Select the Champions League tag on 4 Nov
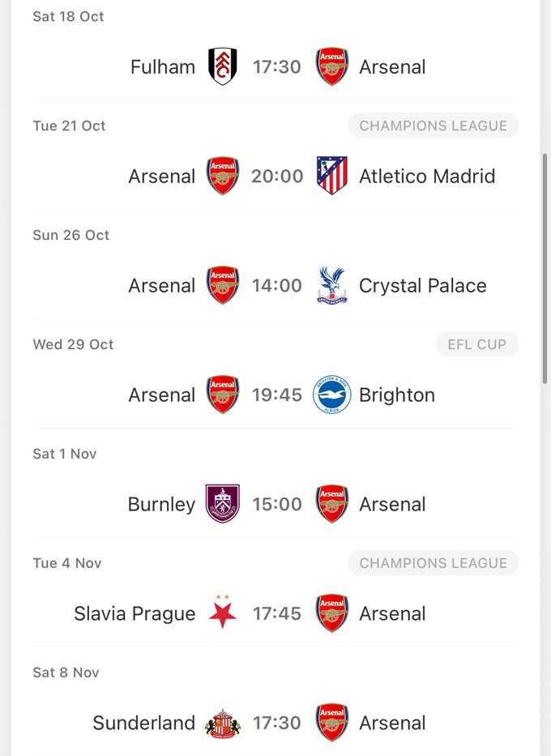 coord(433,563)
